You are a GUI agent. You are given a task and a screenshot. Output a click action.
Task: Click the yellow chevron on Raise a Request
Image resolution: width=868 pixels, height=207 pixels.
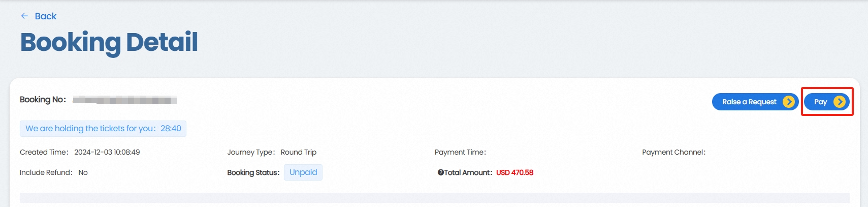click(x=788, y=102)
